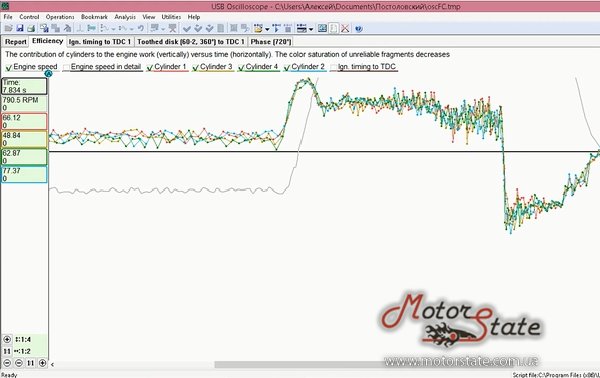
Task: Open the Toothed disk (60-2, 360°) to TDC 1 tab
Action: (x=191, y=42)
